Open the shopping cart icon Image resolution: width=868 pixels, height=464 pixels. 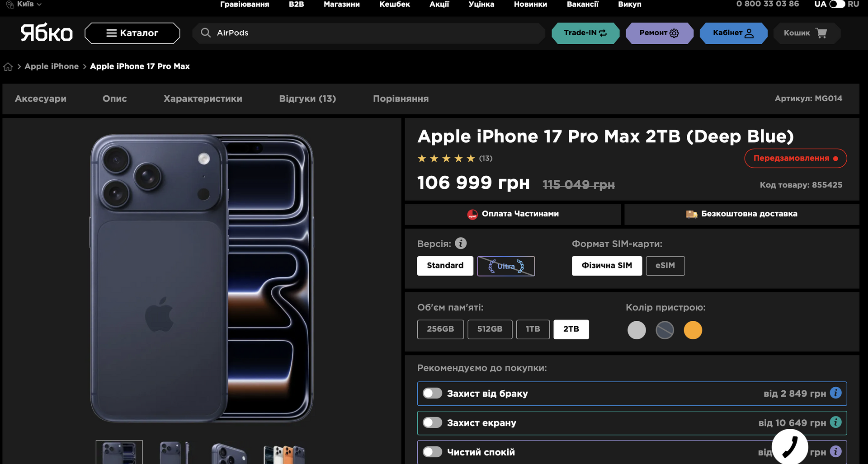coord(821,33)
